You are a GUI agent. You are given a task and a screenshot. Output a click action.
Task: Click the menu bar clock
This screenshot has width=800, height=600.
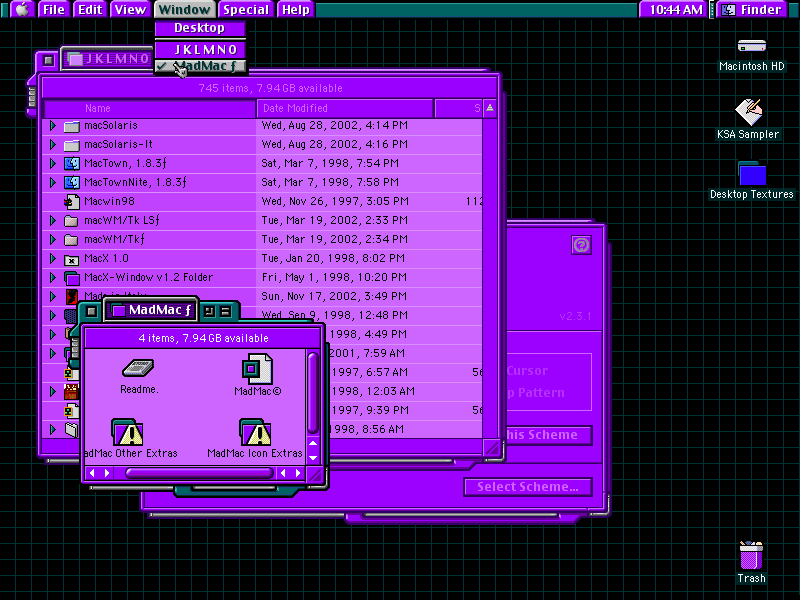pyautogui.click(x=675, y=9)
